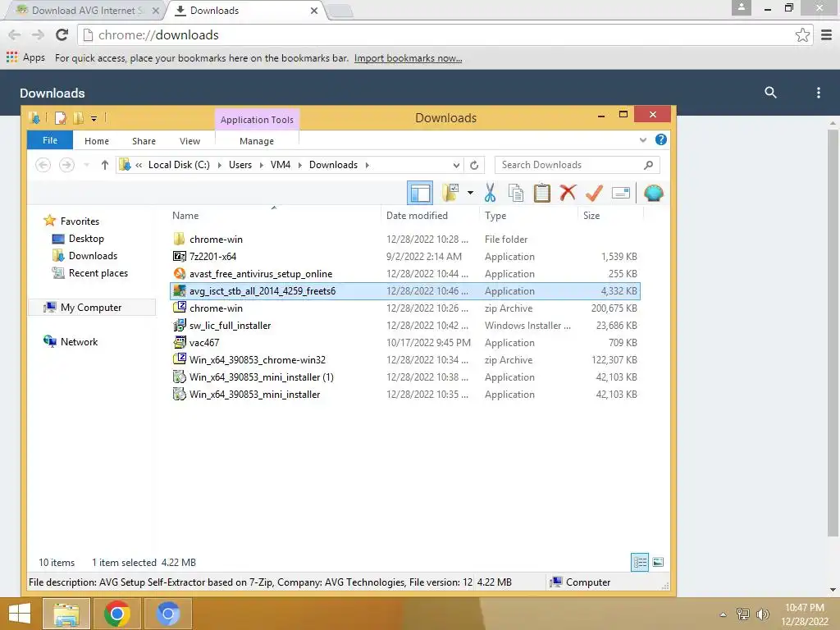Click Import bookmarks now link

tap(408, 58)
